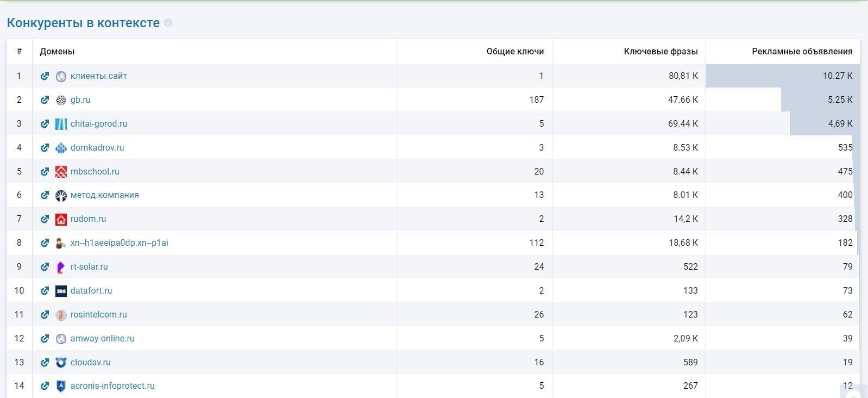Open external link icon for клиенты.сайт
Screen dimensions: 868x398
[45, 76]
